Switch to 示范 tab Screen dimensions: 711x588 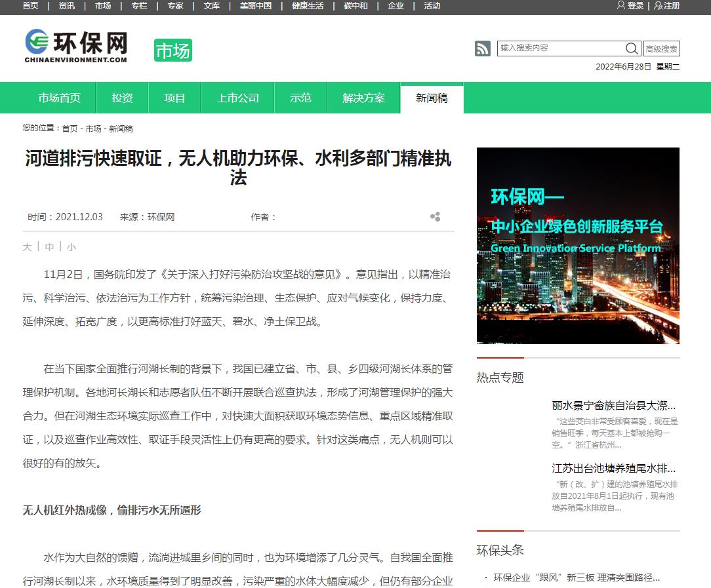tap(300, 98)
